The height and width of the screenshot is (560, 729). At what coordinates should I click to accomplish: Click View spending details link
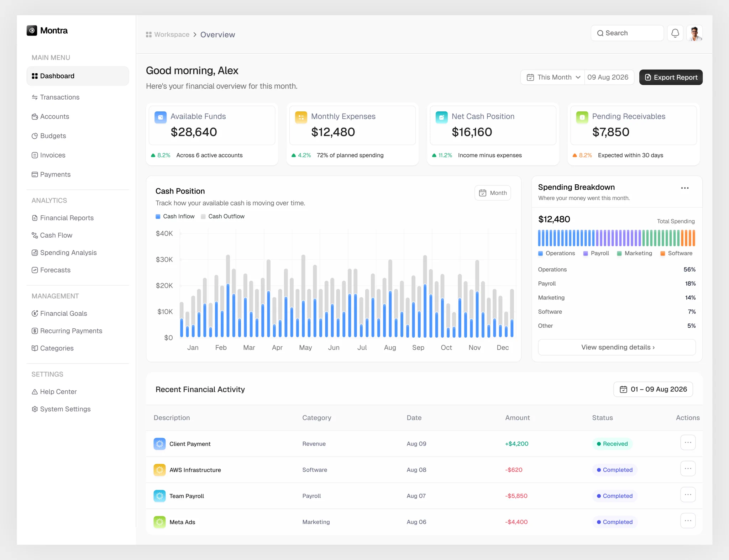[617, 347]
